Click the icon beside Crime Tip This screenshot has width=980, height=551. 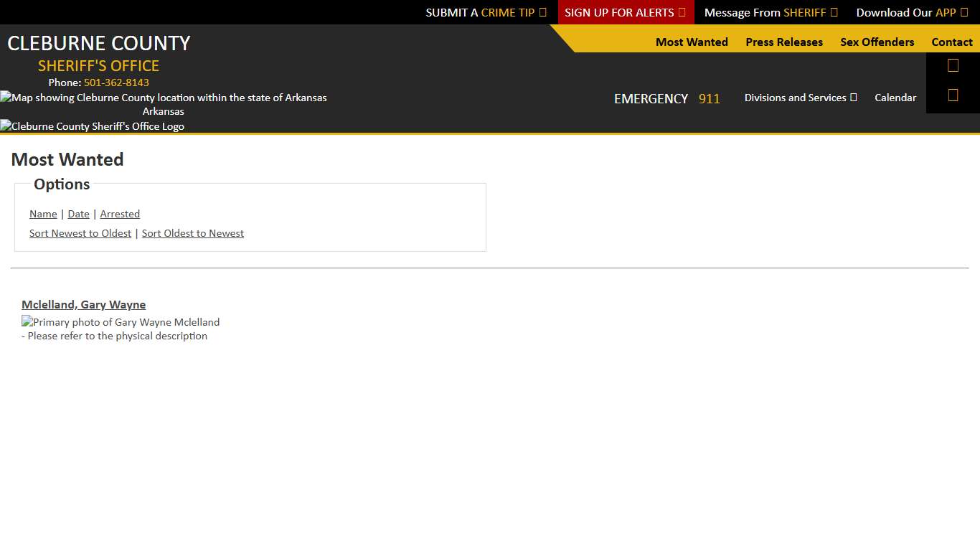point(542,12)
